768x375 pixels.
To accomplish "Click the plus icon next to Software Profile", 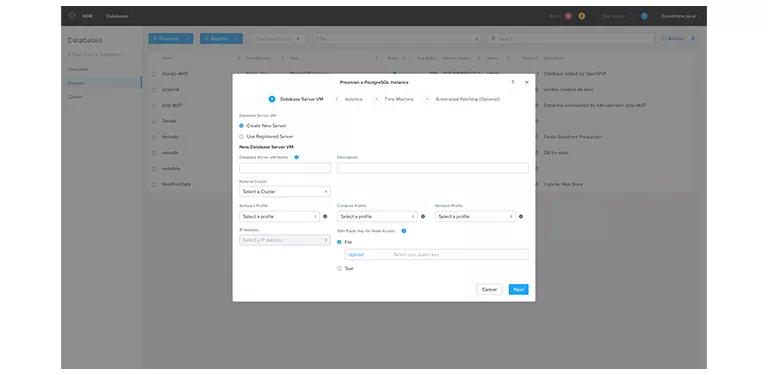I will point(325,216).
